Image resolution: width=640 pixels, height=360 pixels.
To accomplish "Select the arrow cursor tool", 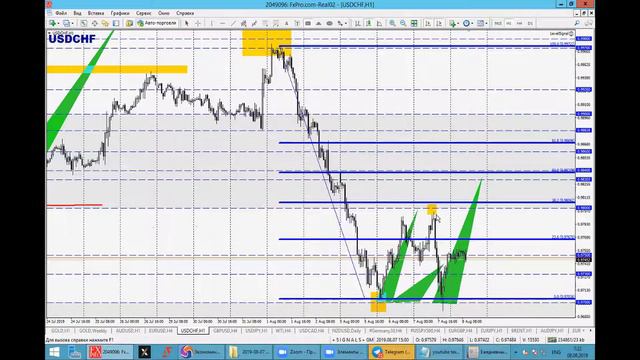I will click(x=187, y=23).
